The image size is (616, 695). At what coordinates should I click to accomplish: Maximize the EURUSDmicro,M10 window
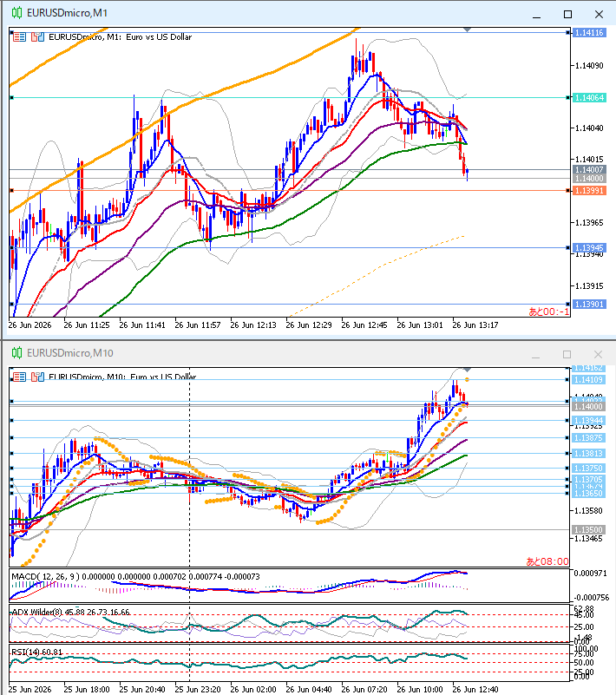click(x=567, y=354)
